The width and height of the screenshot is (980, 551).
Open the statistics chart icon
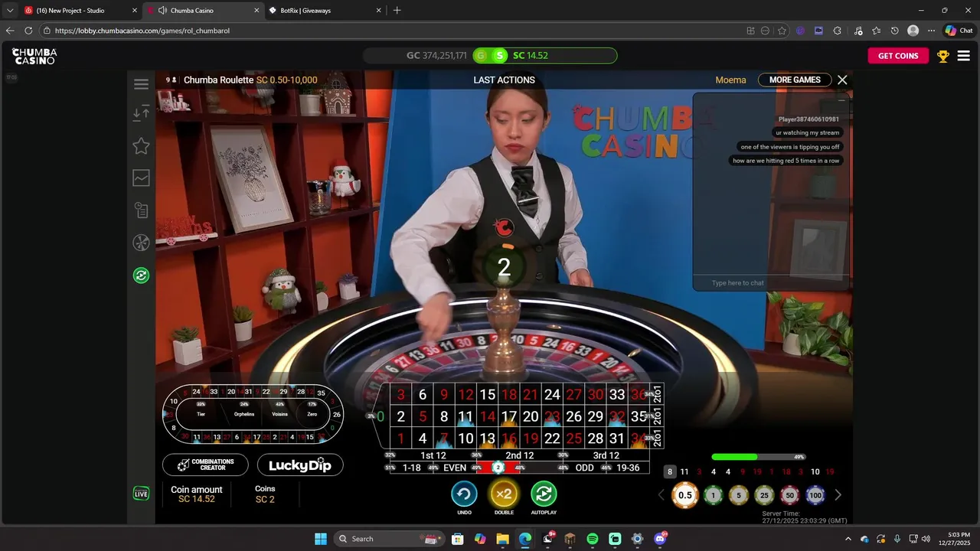[142, 178]
